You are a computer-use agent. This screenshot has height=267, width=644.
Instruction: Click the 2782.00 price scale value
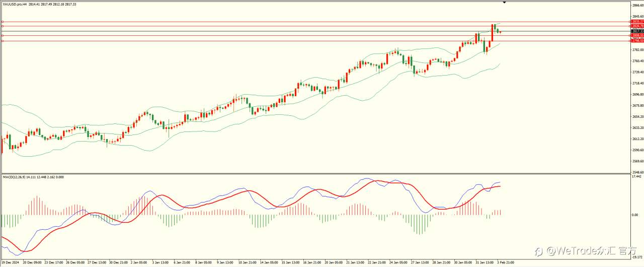click(637, 50)
